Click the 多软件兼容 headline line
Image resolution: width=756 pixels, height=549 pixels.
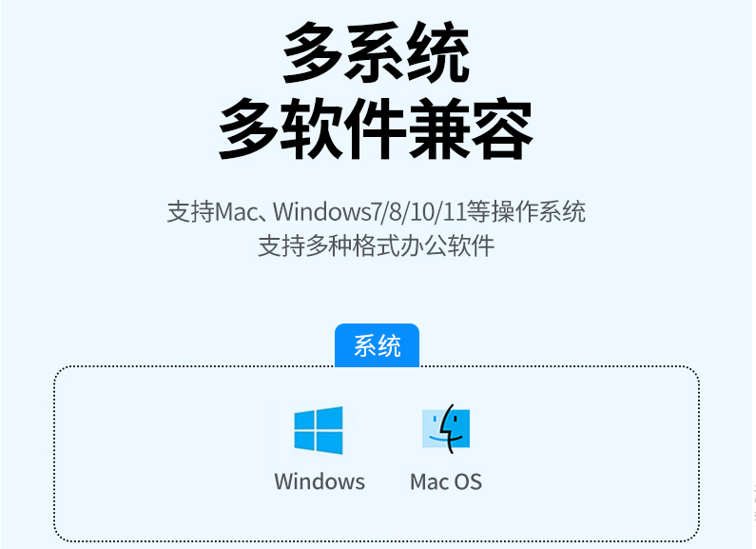tap(376, 128)
